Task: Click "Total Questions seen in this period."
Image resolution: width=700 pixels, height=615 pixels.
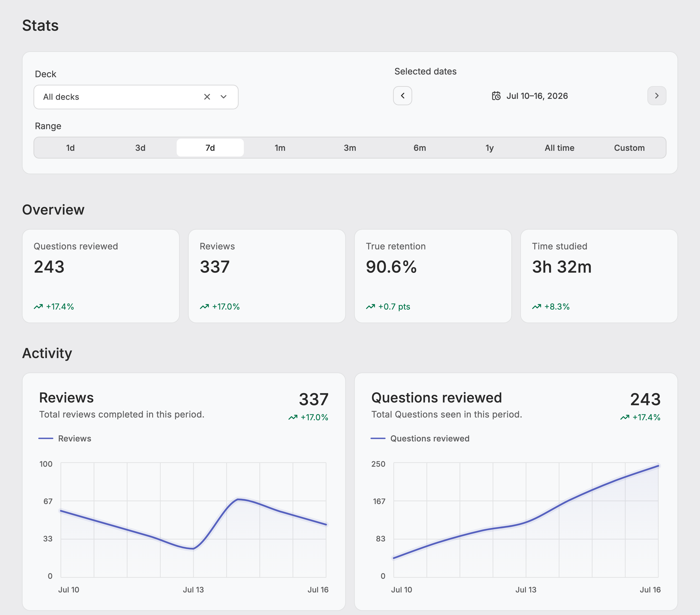Action: click(447, 414)
